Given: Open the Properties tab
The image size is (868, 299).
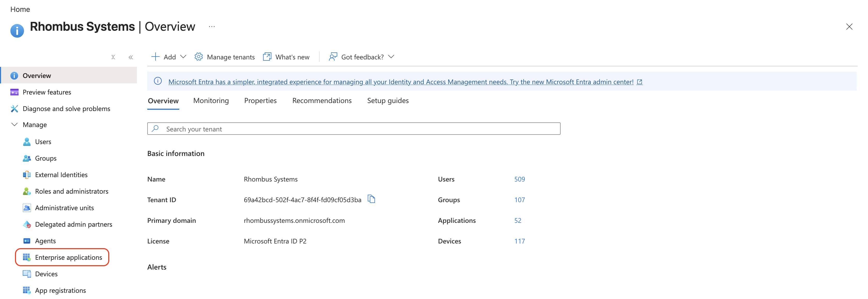Looking at the screenshot, I should click(x=260, y=101).
